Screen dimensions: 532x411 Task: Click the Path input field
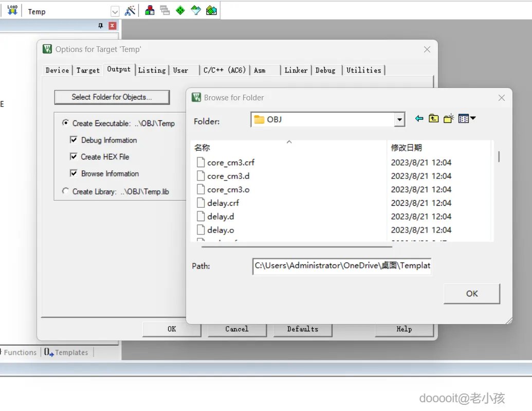click(x=342, y=266)
